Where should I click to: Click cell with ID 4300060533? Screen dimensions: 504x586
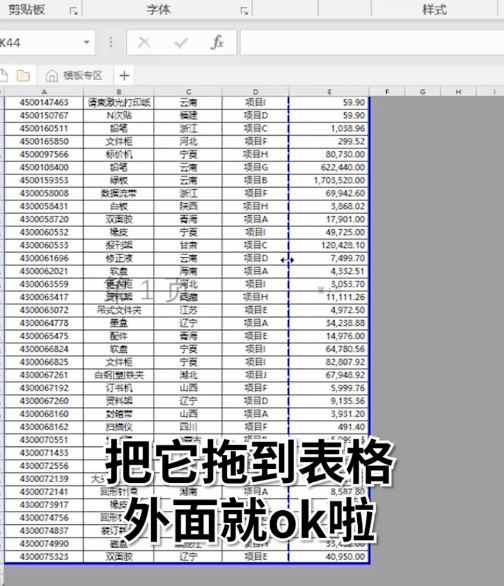tap(44, 245)
